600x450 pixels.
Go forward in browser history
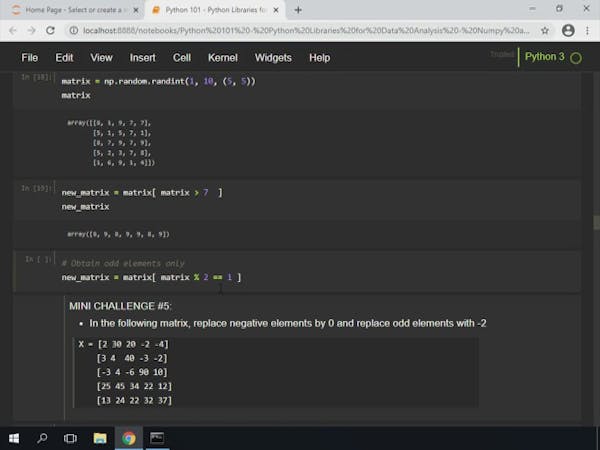(x=31, y=30)
